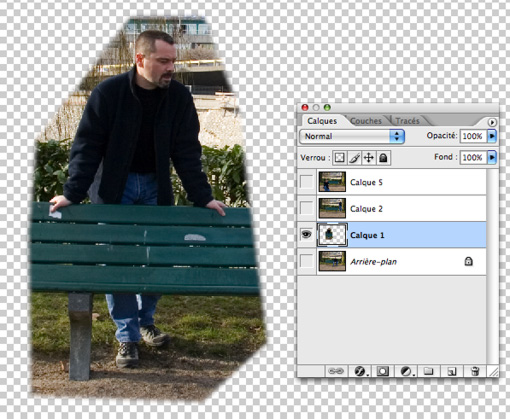Click the layers palette resize grip
Viewport: 510px width, 419px height.
[493, 371]
